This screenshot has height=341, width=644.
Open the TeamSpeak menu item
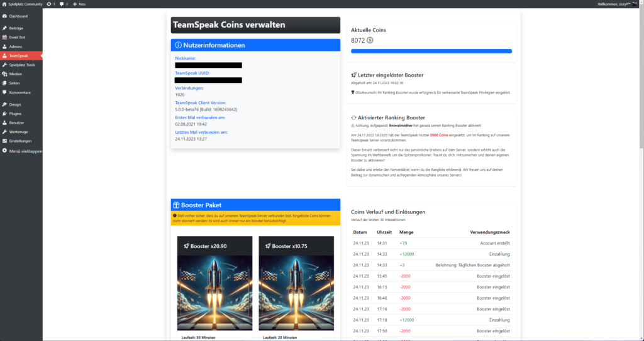tap(21, 56)
